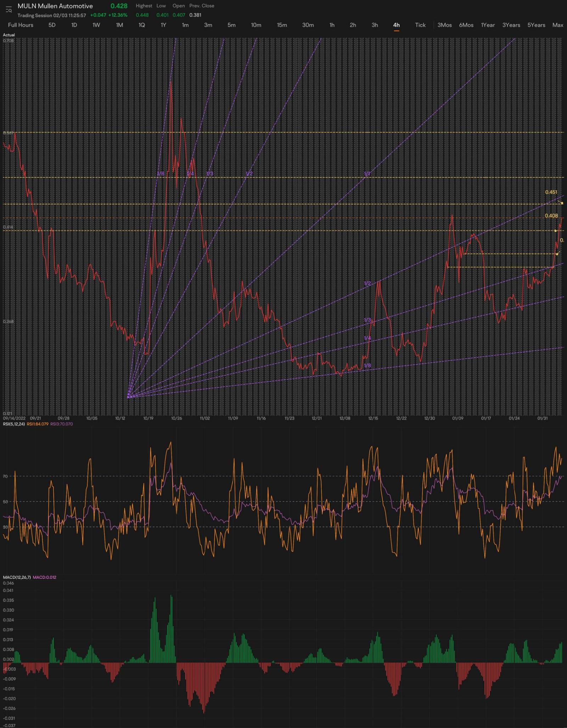Viewport: 567px width, 728px height.
Task: Open the MACD(12,26,7) indicator label
Action: click(17, 577)
